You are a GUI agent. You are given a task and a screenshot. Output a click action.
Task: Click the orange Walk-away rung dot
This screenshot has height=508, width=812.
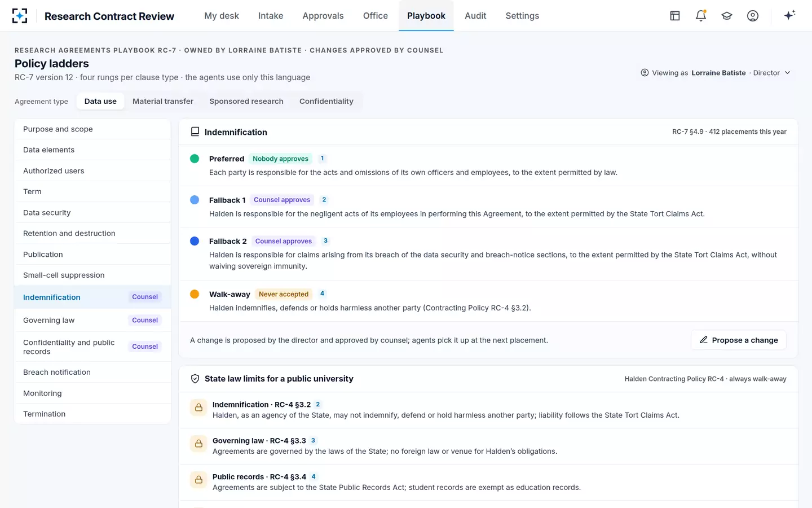point(195,294)
